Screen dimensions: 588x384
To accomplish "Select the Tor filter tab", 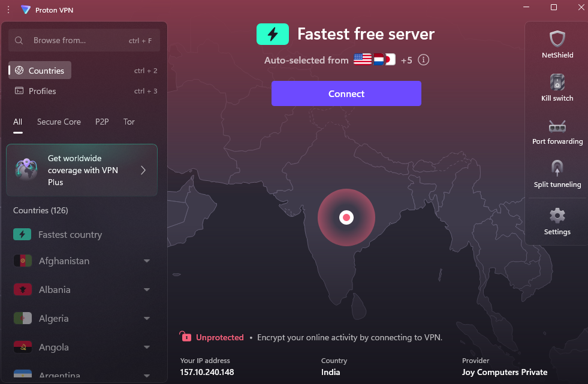I will pos(129,122).
